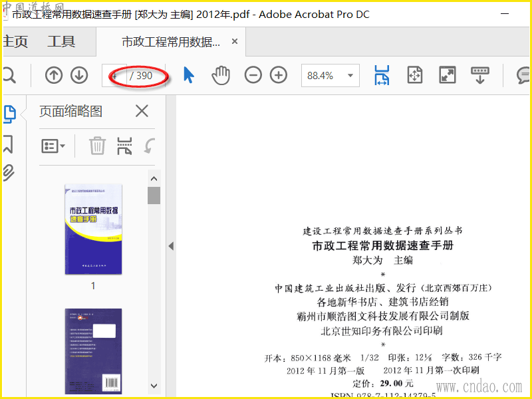Select the 市政工程常用数据 document tab
Image resolution: width=532 pixels, height=399 pixels.
click(171, 42)
